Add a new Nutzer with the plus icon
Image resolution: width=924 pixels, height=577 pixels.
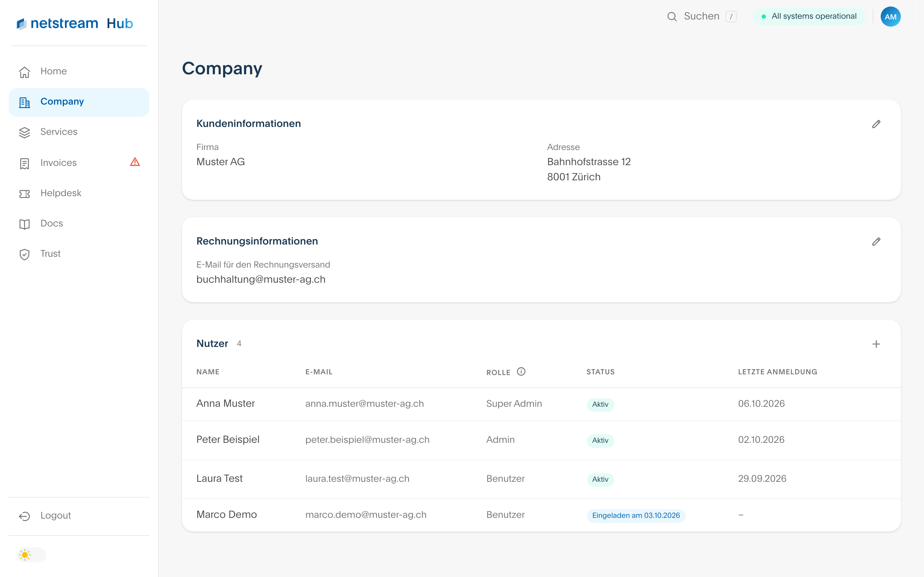pos(876,344)
